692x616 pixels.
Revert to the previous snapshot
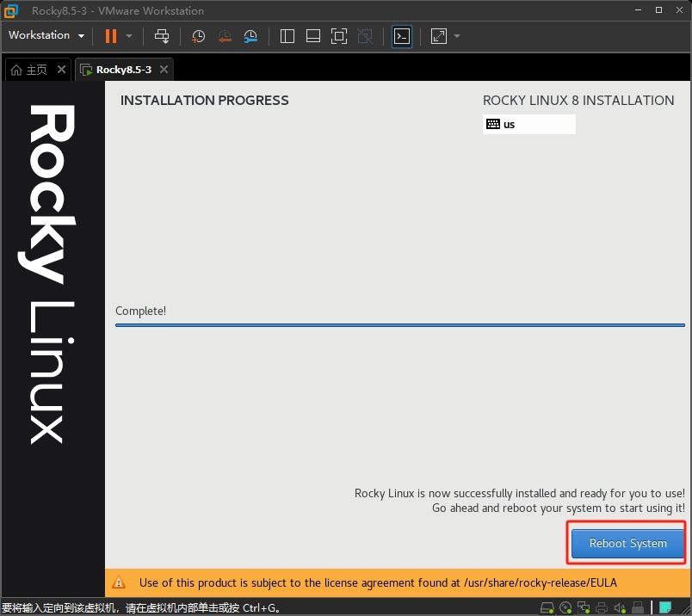tap(225, 36)
